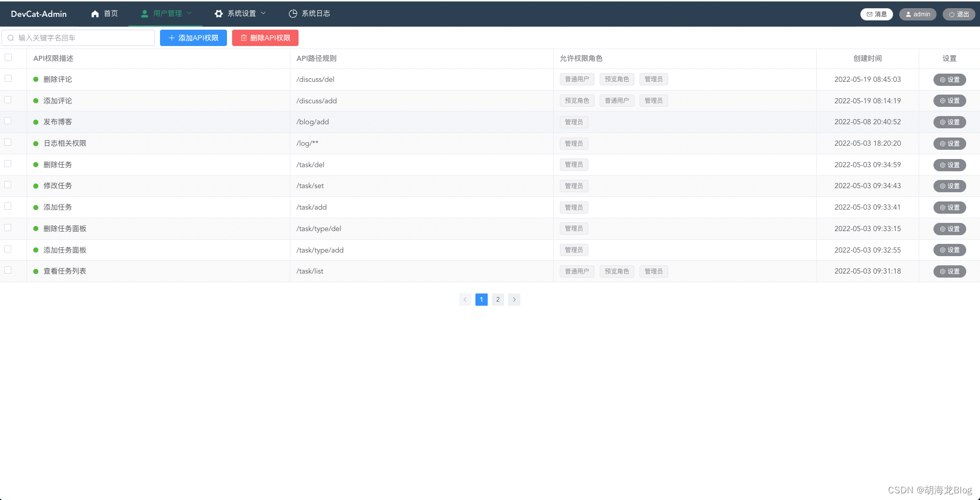
Task: Open 设置 for the /blog/add row
Action: click(949, 122)
